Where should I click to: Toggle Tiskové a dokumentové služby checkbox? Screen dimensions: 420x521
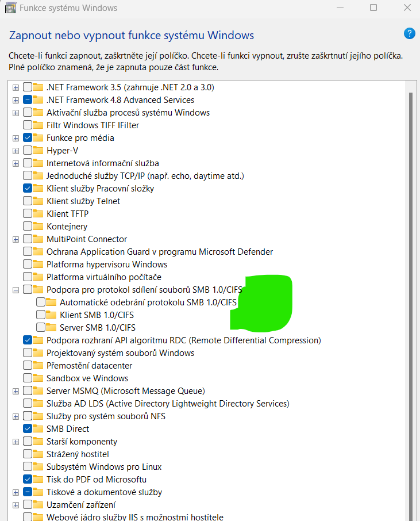coord(28,492)
